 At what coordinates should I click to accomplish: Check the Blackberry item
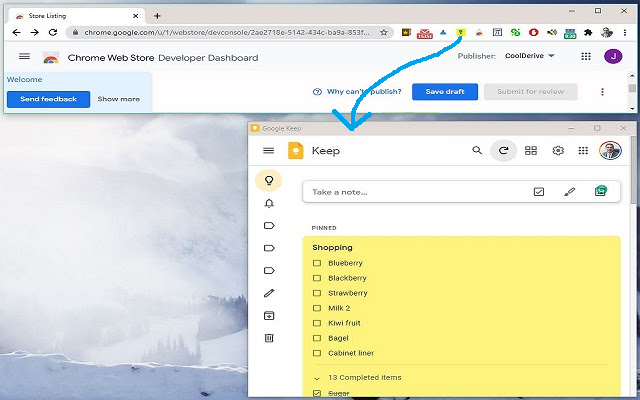317,278
